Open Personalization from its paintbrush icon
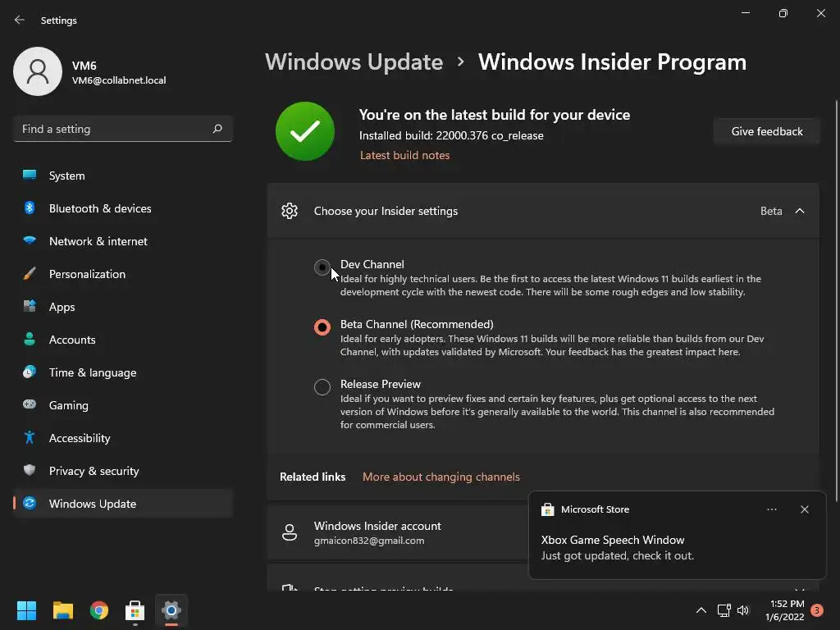The width and height of the screenshot is (840, 630). pos(30,274)
